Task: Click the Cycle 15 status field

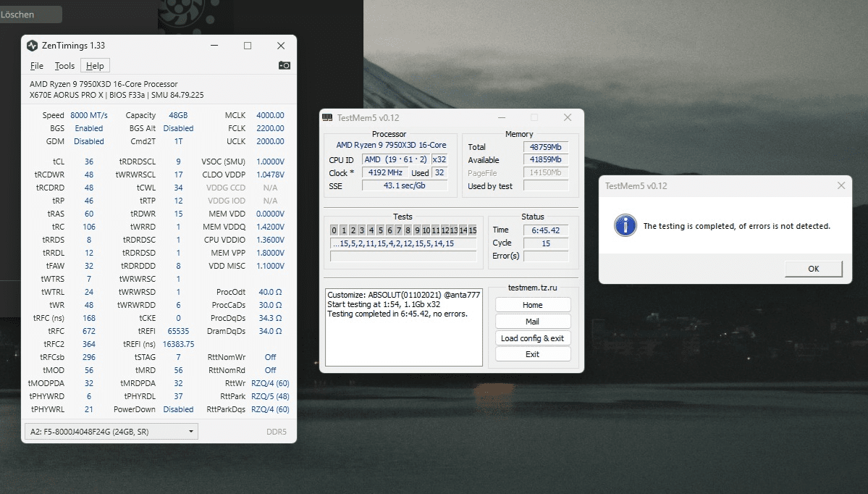Action: [546, 243]
